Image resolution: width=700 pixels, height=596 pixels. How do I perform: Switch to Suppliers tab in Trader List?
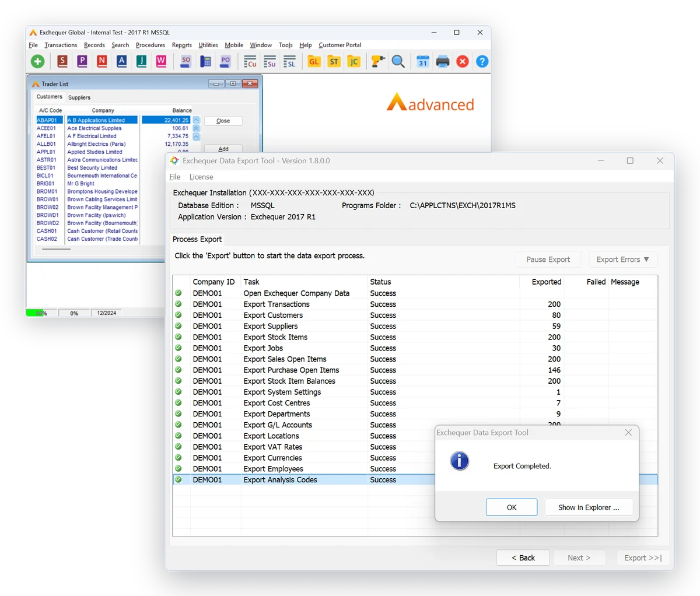(x=79, y=97)
